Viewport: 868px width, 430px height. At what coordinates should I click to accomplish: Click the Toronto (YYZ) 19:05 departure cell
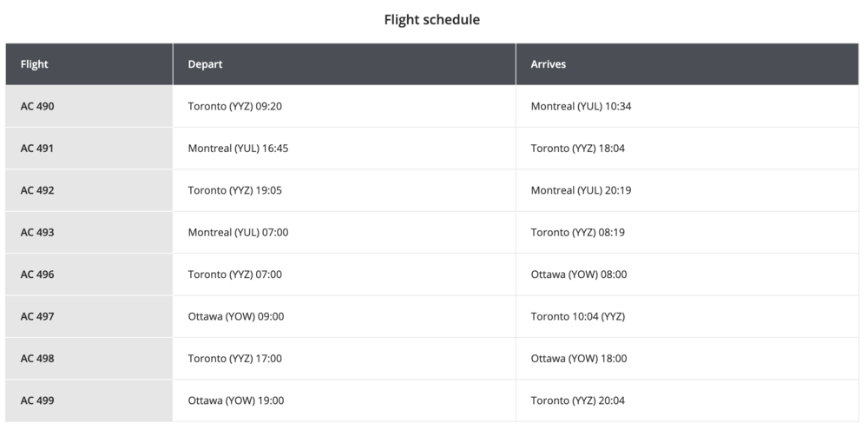(x=234, y=190)
